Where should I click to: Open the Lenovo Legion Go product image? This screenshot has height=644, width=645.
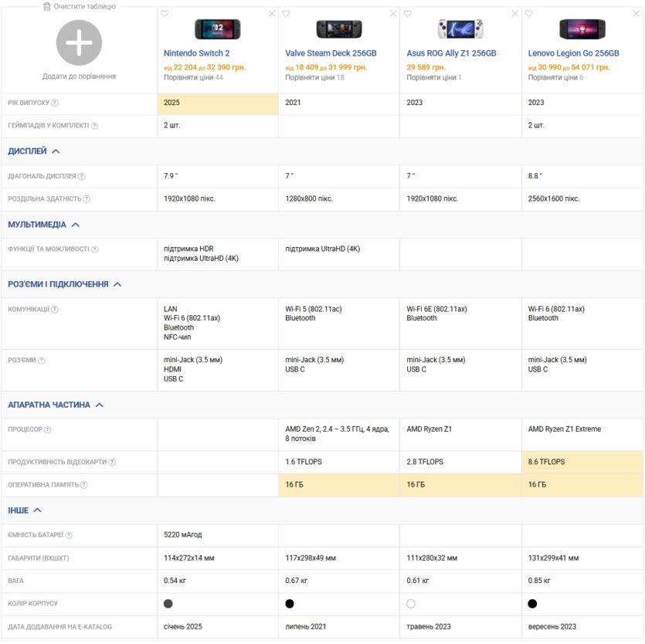coord(582,29)
